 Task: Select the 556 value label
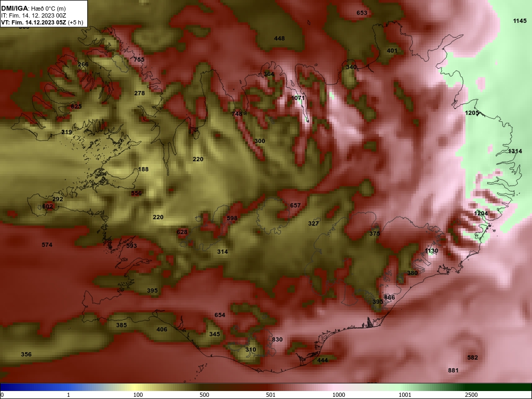coord(136,194)
